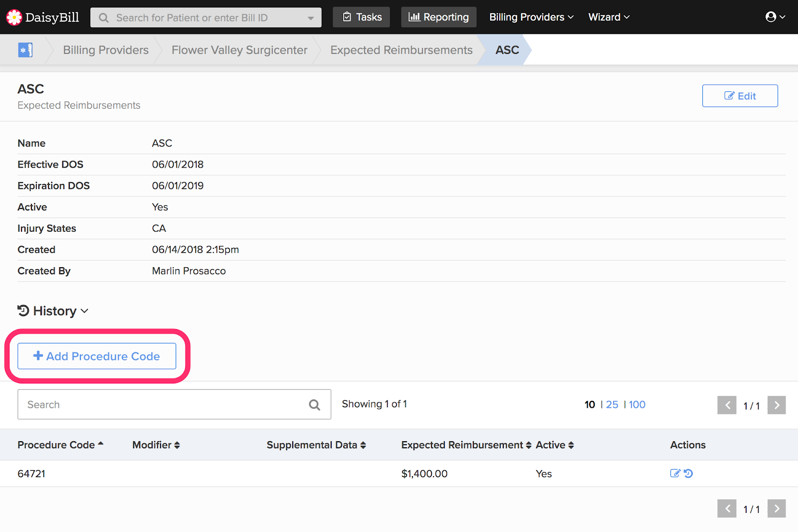
Task: Show 25 results per page
Action: [612, 404]
